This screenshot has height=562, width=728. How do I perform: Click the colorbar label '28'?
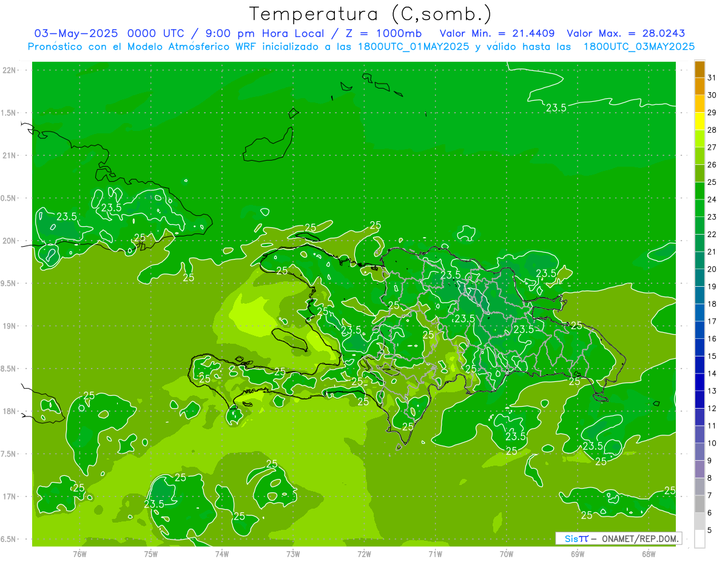pyautogui.click(x=712, y=130)
